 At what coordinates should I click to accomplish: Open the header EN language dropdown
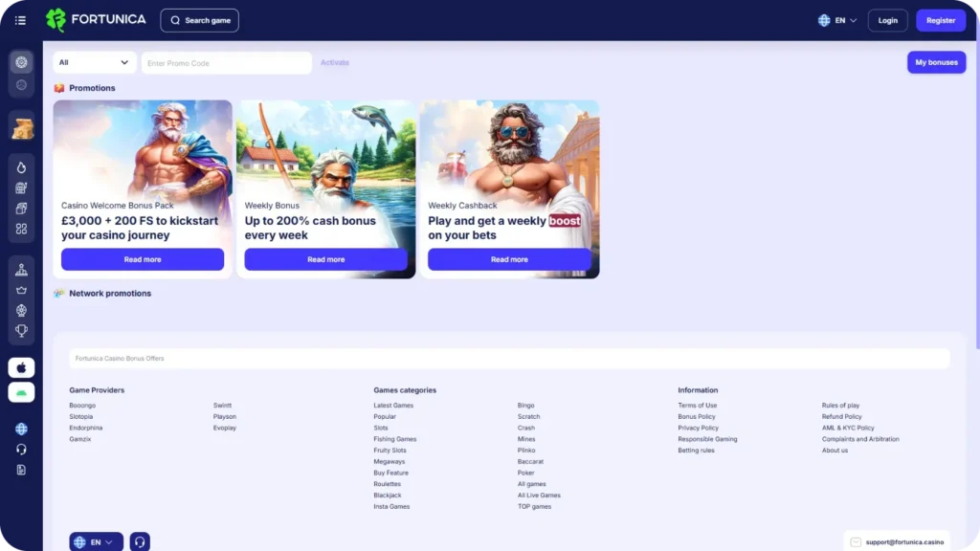click(837, 21)
